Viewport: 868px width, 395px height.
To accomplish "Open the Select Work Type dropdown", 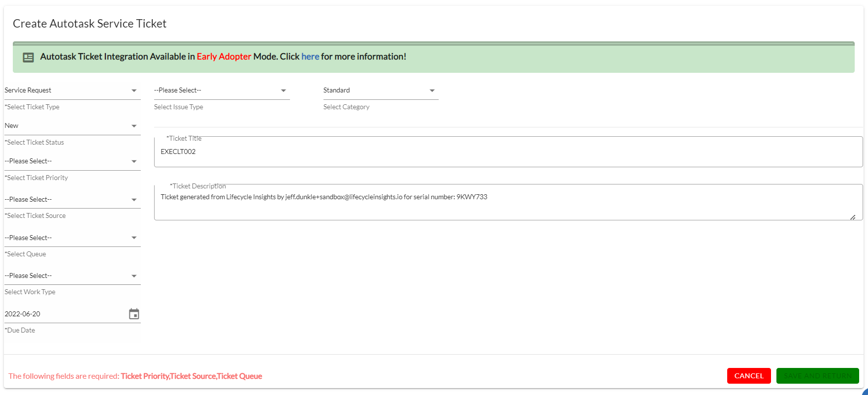I will tap(72, 276).
